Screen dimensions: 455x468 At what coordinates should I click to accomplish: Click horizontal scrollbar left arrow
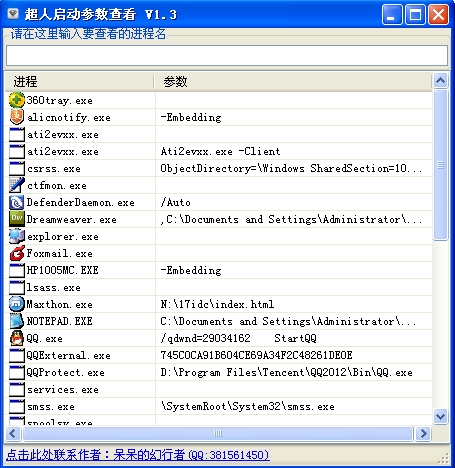13,433
